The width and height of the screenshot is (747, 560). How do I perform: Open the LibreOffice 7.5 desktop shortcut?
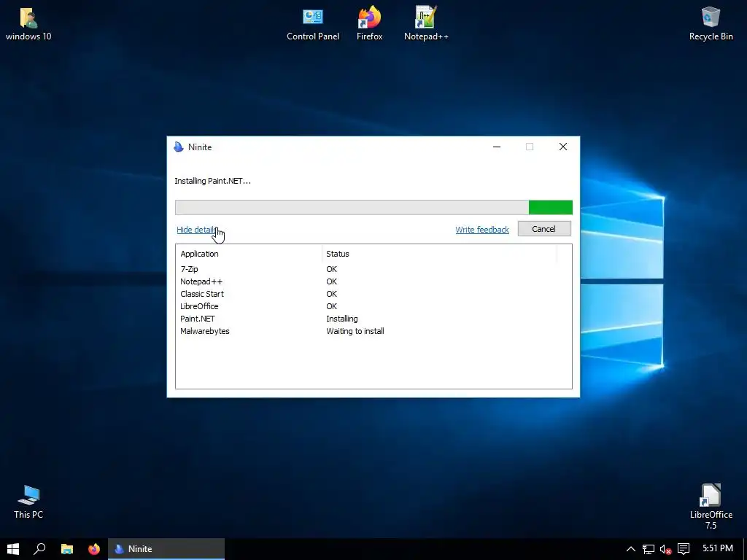tap(711, 507)
